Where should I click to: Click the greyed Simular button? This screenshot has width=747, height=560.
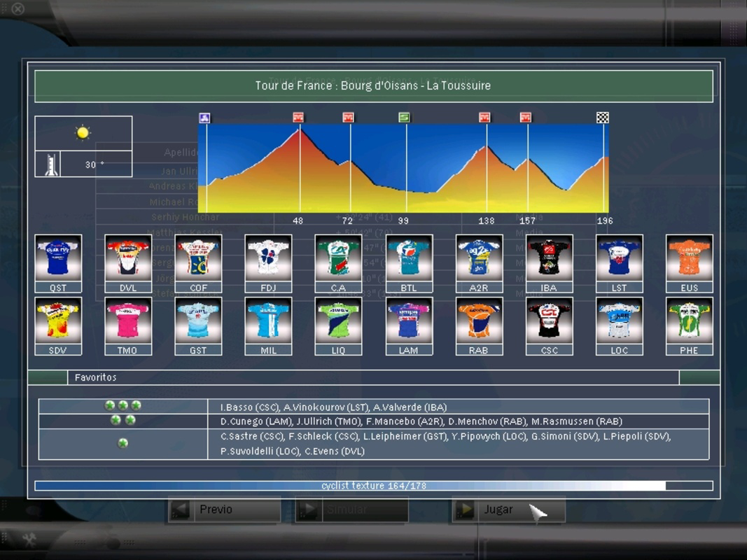coord(352,510)
